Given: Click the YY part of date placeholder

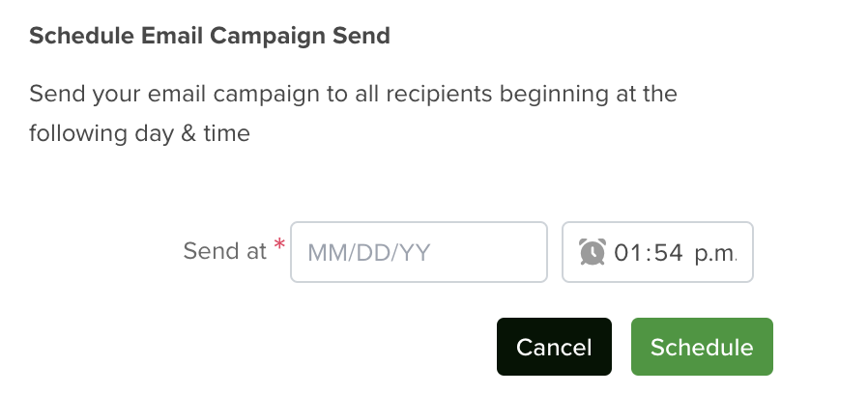Looking at the screenshot, I should tap(415, 253).
